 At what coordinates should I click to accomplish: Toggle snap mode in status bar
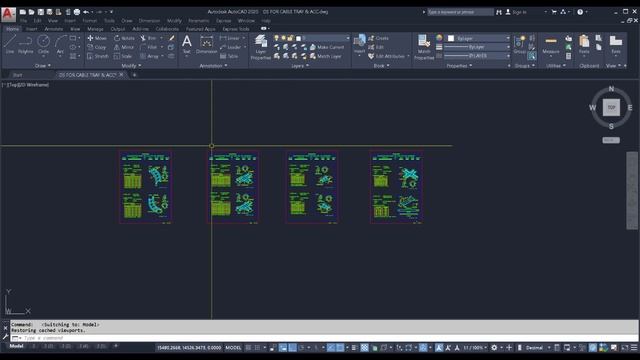[x=257, y=348]
